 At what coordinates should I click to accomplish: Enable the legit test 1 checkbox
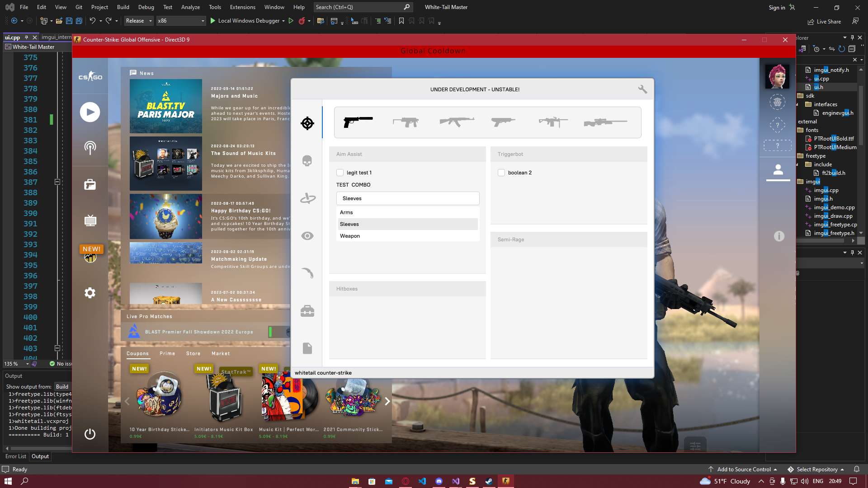340,173
